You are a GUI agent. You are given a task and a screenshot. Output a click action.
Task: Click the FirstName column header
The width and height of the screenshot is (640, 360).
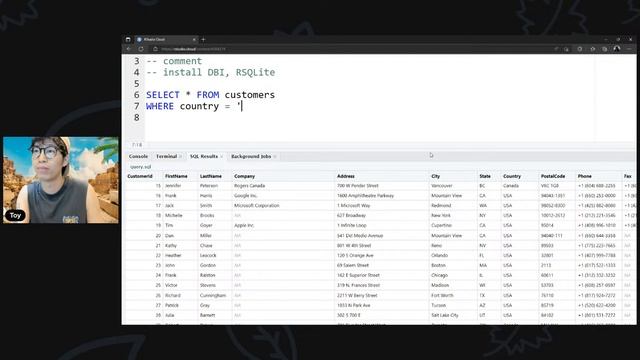click(176, 176)
